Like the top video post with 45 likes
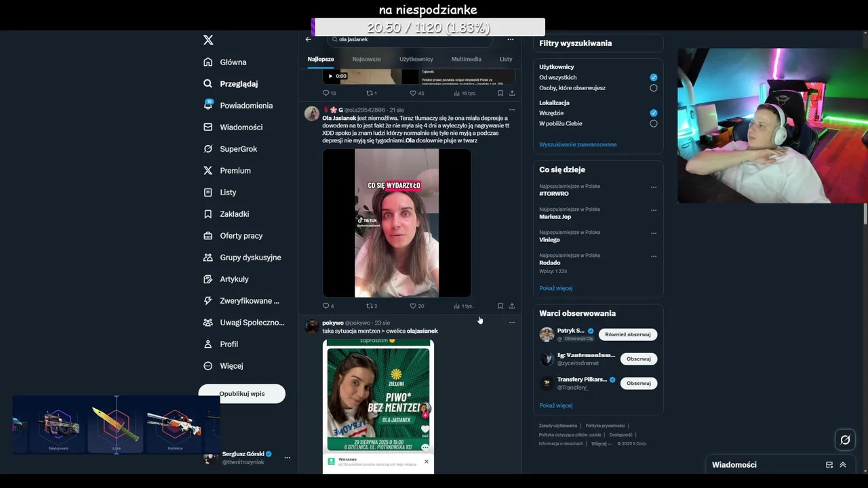 (417, 93)
